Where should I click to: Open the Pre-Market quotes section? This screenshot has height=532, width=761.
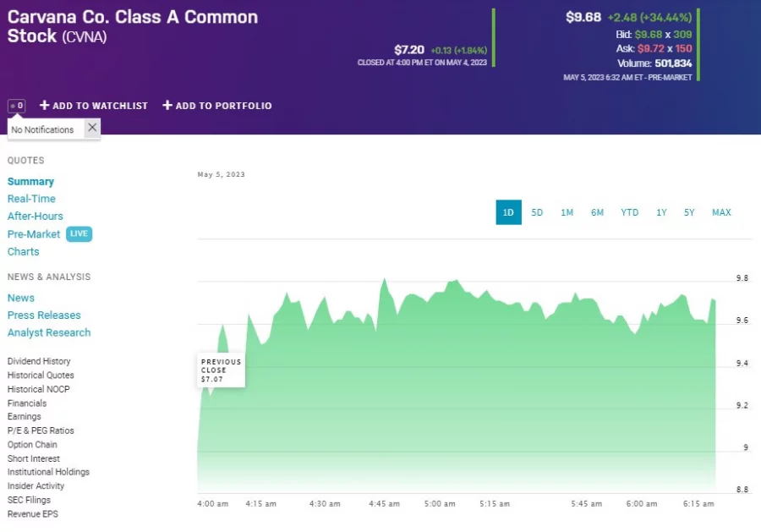pos(33,233)
